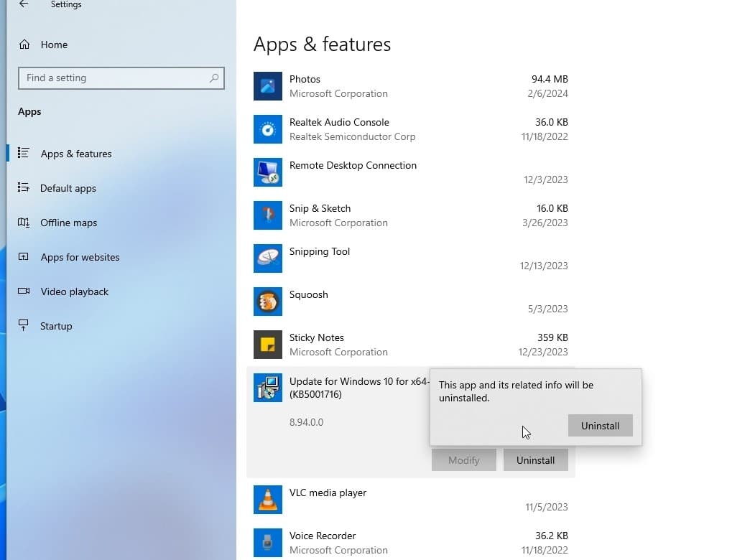Click the greyed Modify button
Viewport: 750px width, 560px height.
[464, 460]
